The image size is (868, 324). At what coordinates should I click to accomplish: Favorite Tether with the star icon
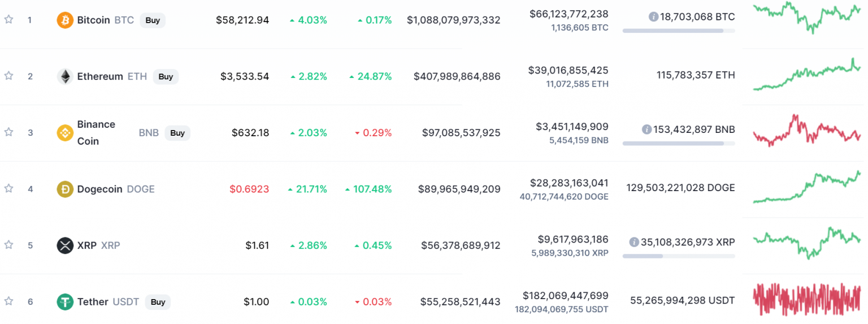pos(8,301)
